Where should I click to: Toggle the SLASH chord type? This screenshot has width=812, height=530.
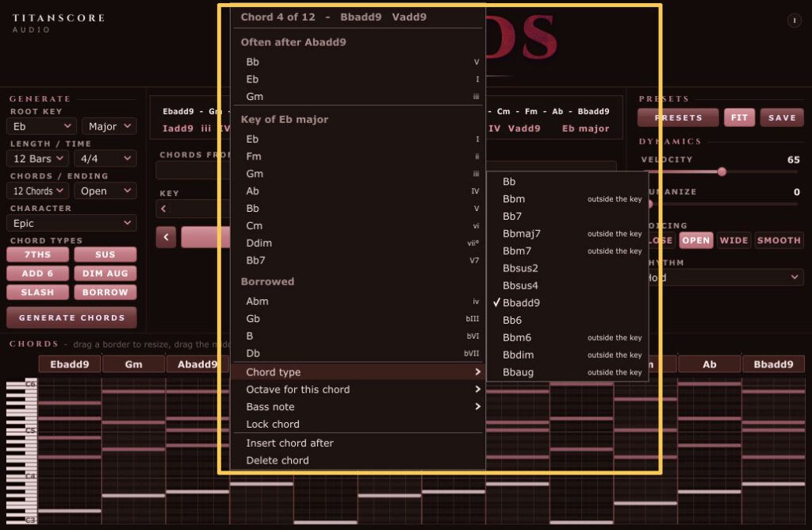click(x=38, y=292)
